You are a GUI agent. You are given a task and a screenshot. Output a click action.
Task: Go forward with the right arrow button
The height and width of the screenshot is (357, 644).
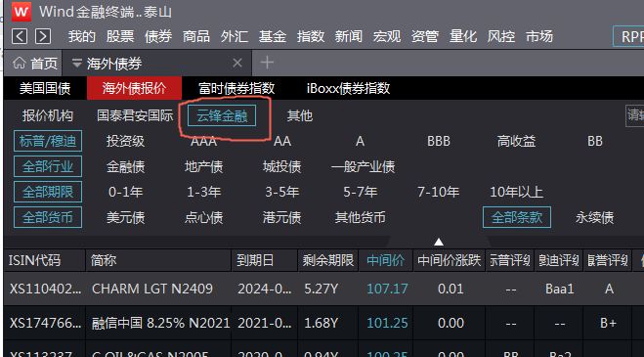(43, 36)
